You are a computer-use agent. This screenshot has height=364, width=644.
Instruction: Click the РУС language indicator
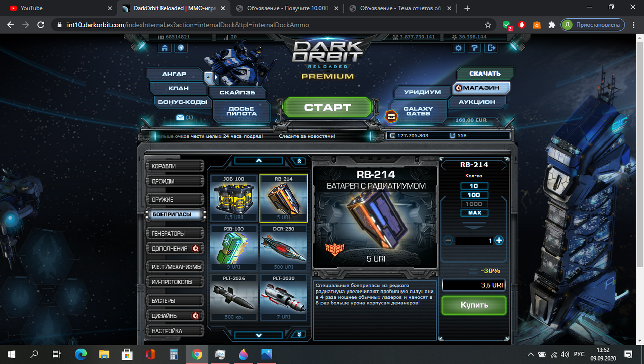pyautogui.click(x=579, y=354)
